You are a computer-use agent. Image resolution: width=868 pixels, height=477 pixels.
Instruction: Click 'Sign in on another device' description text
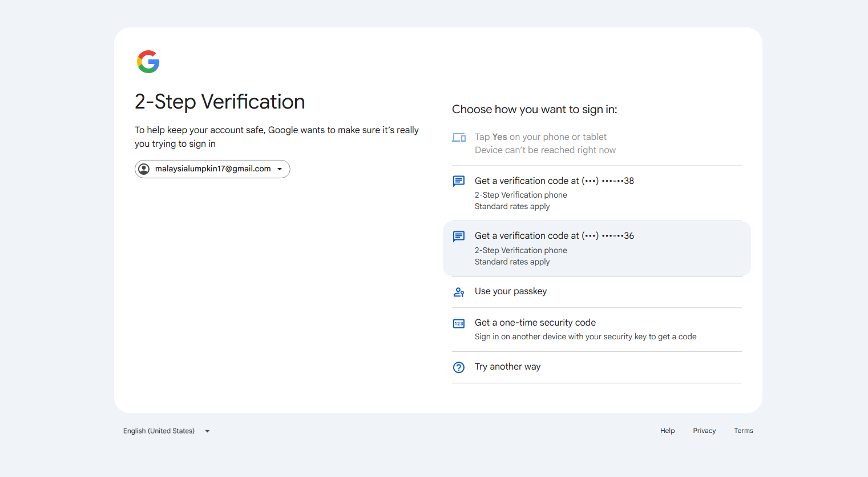pyautogui.click(x=586, y=336)
